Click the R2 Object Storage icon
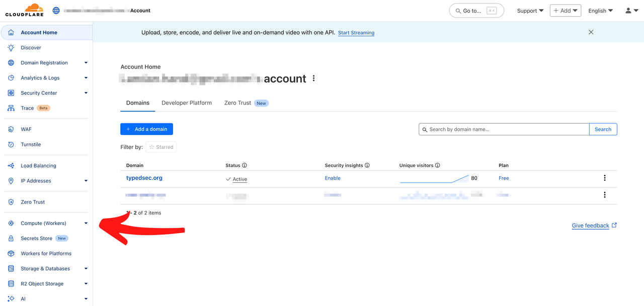This screenshot has height=306, width=644. (x=11, y=283)
